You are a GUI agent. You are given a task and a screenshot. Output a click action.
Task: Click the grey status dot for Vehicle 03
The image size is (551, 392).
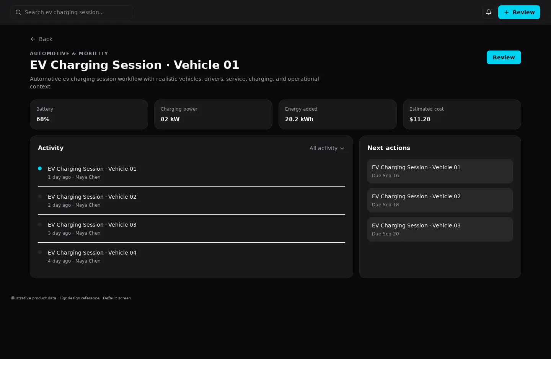[x=40, y=224]
